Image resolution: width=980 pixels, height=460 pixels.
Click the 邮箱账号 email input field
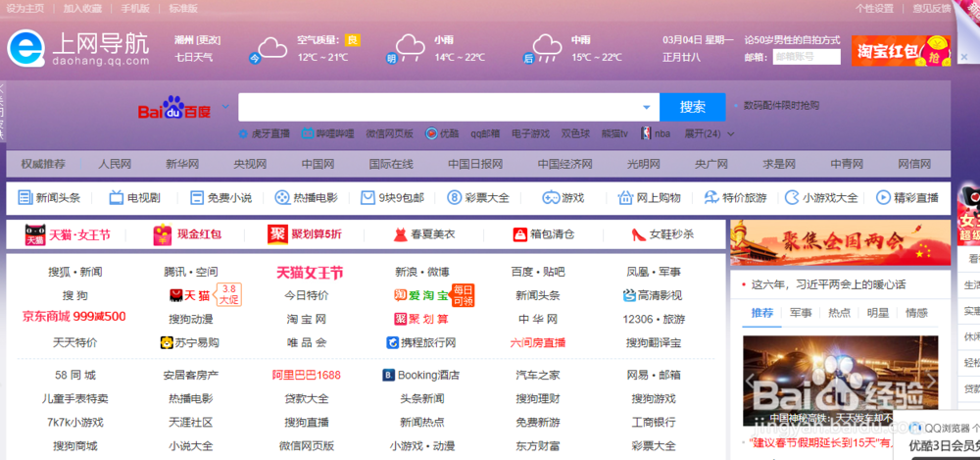pyautogui.click(x=807, y=57)
